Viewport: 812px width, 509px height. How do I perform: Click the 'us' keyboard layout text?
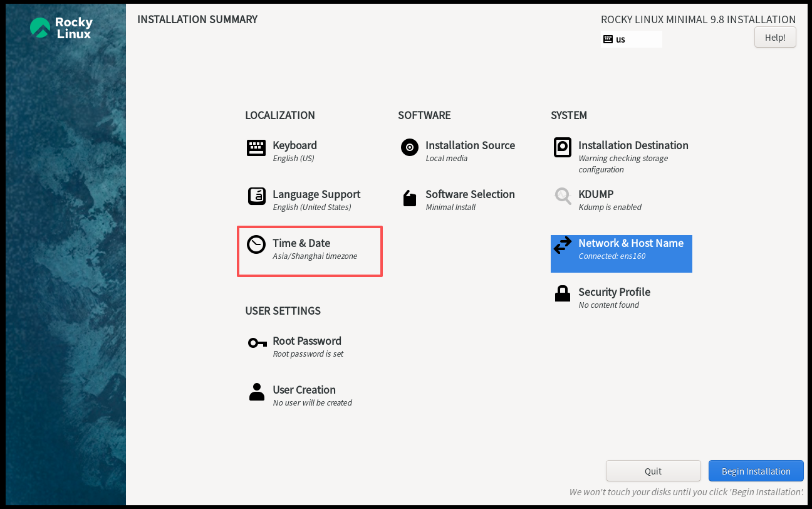point(620,39)
